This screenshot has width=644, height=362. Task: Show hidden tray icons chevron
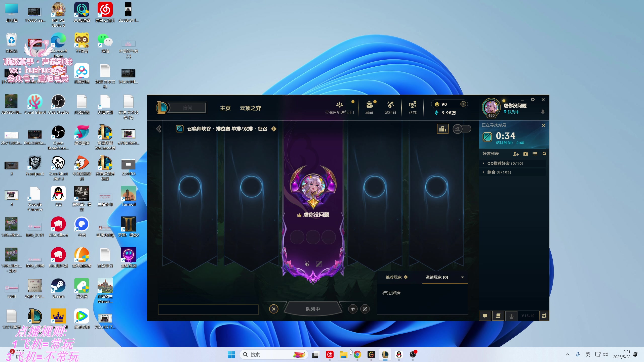coord(568,354)
